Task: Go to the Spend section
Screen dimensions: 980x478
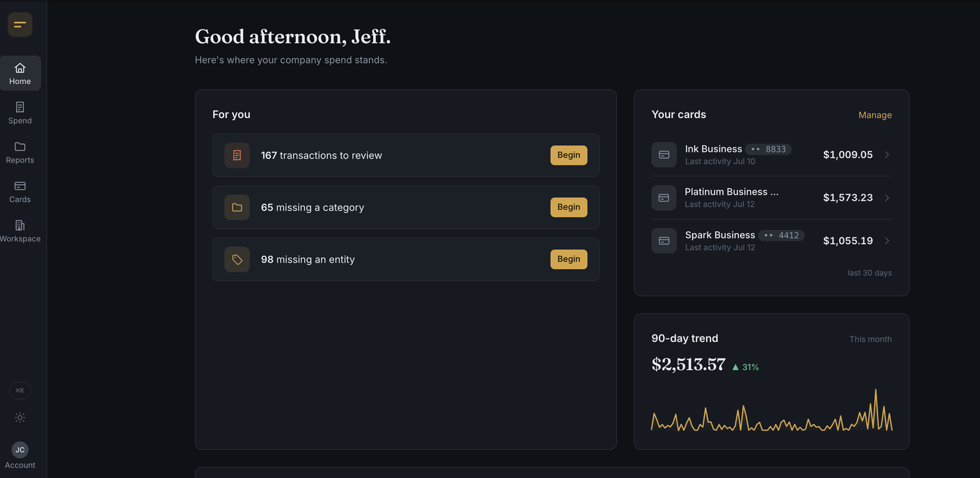Action: click(20, 113)
